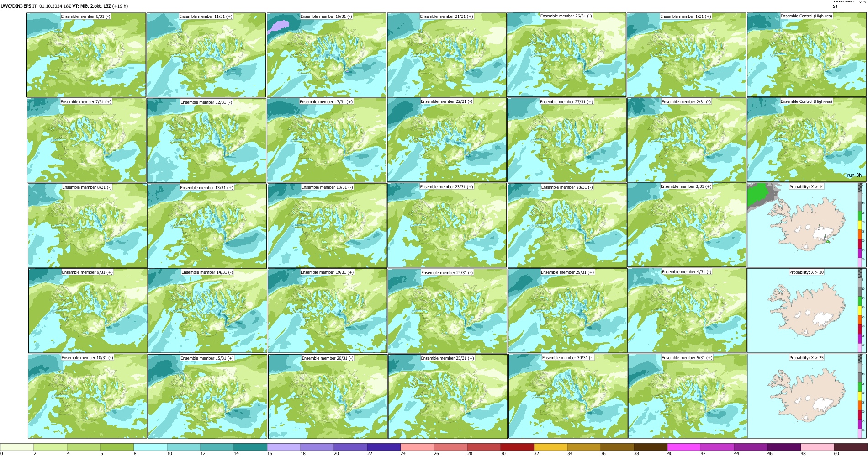Pick the light cyan 8–10 legend swatch
This screenshot has width=868, height=457.
pyautogui.click(x=150, y=447)
